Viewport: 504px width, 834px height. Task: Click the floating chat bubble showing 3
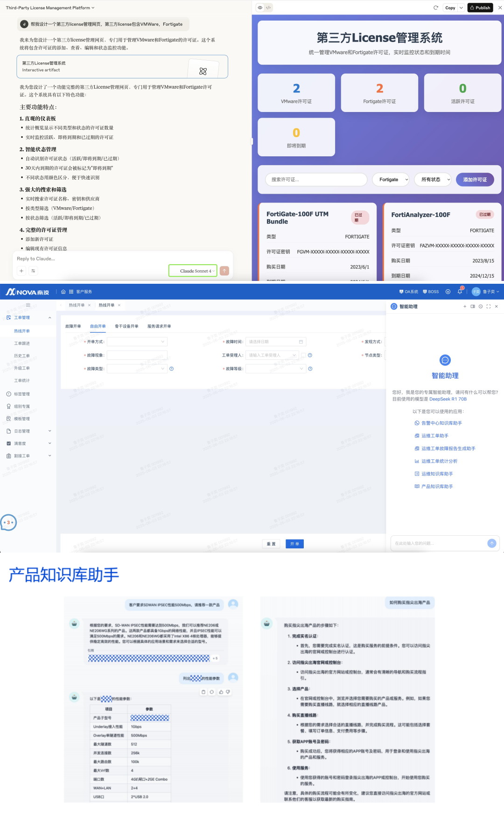[x=8, y=522]
